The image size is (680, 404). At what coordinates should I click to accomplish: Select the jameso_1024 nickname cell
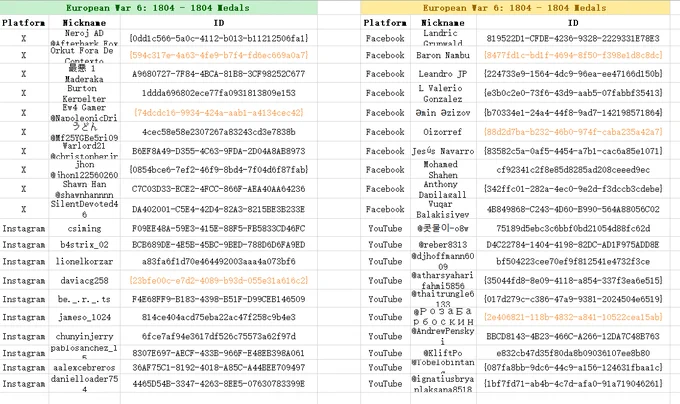84,317
